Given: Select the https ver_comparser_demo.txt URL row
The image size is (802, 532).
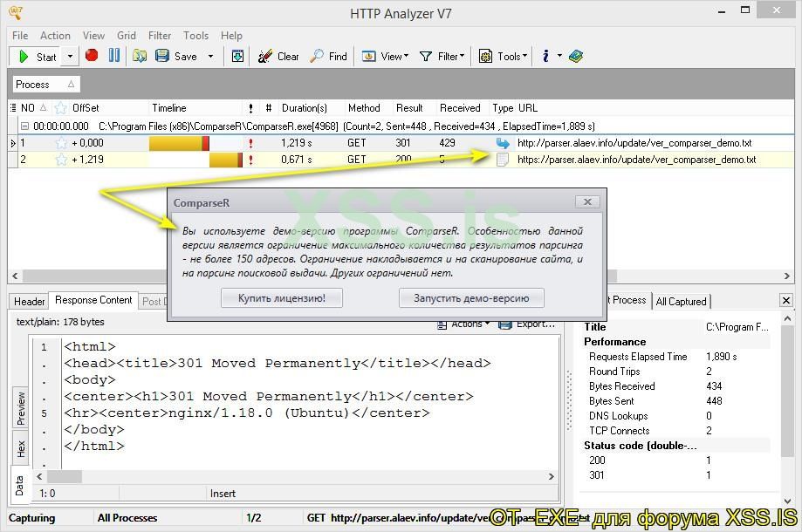Looking at the screenshot, I should click(636, 160).
